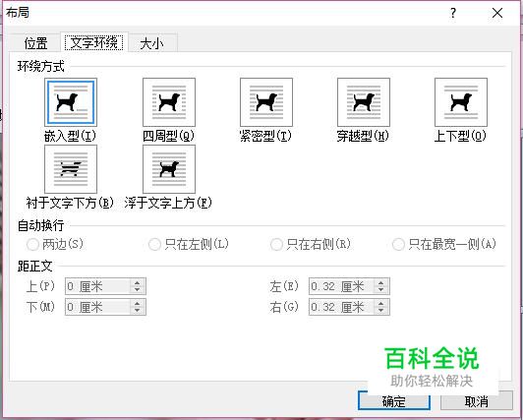Switch to the 位置 tab

pos(35,43)
